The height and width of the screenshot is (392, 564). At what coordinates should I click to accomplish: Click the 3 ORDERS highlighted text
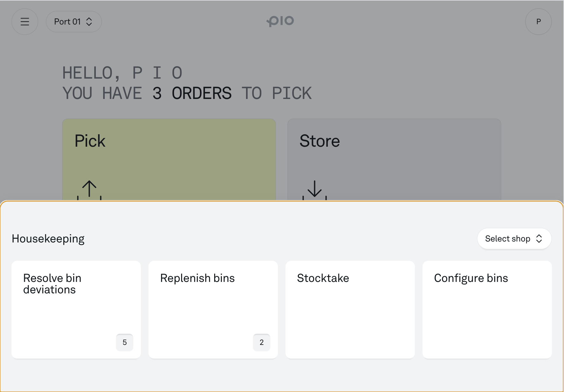click(x=192, y=93)
